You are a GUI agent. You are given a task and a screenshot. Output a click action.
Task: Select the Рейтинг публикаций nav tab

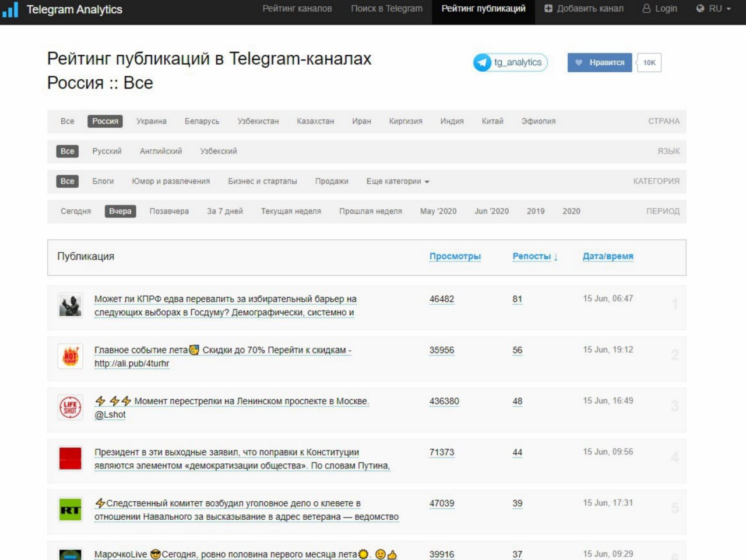coord(483,9)
